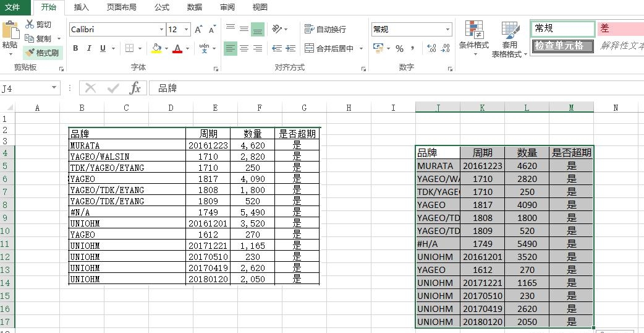This screenshot has width=644, height=333.
Task: Select the 解释性文本 cell style
Action: coord(620,46)
